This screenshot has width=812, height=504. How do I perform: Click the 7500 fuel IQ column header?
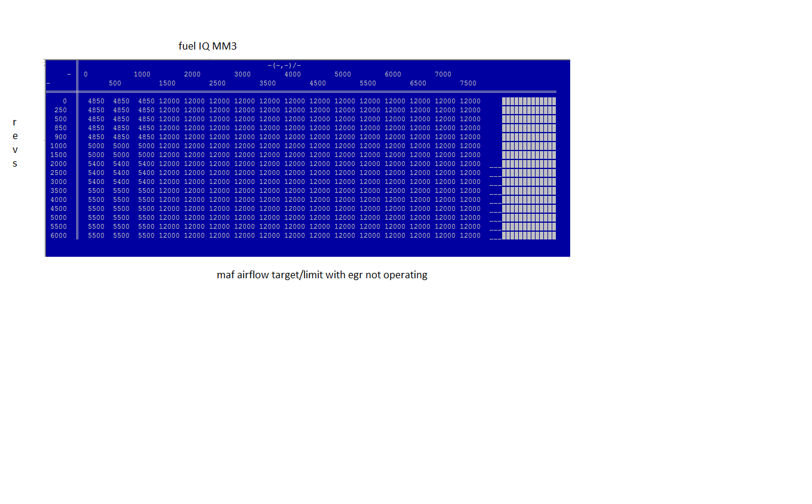tap(468, 84)
